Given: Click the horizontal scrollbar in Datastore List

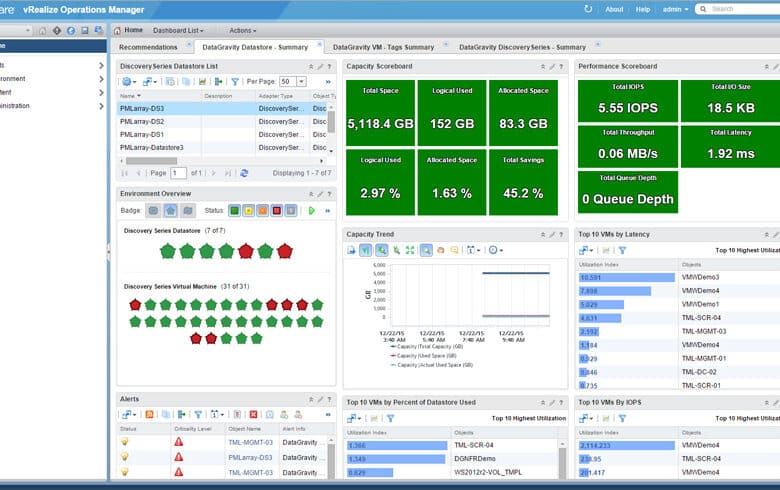Looking at the screenshot, I should pos(151,161).
